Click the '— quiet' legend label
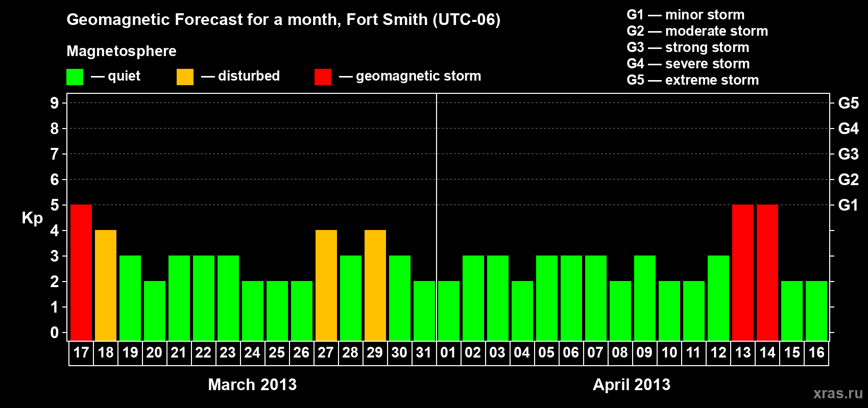Image resolution: width=868 pixels, height=408 pixels. [115, 76]
